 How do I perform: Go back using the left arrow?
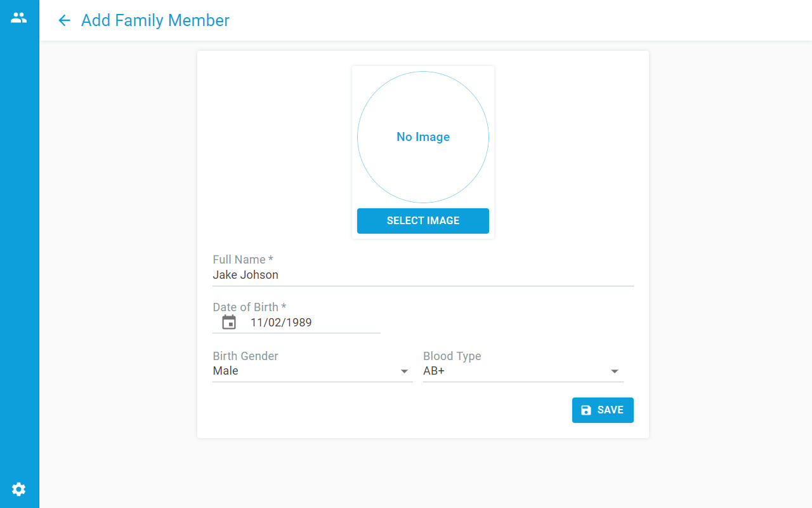[64, 20]
